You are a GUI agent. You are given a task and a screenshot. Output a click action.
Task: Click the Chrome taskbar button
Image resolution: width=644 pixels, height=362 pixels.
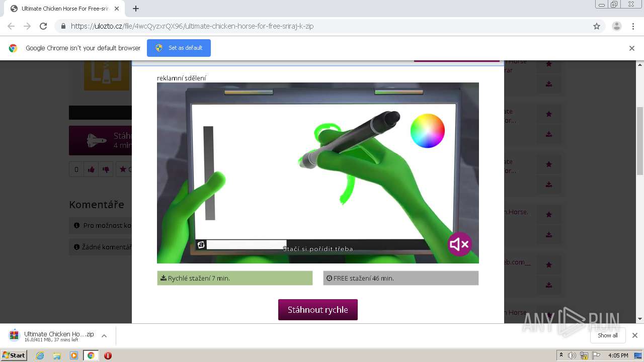(x=91, y=355)
